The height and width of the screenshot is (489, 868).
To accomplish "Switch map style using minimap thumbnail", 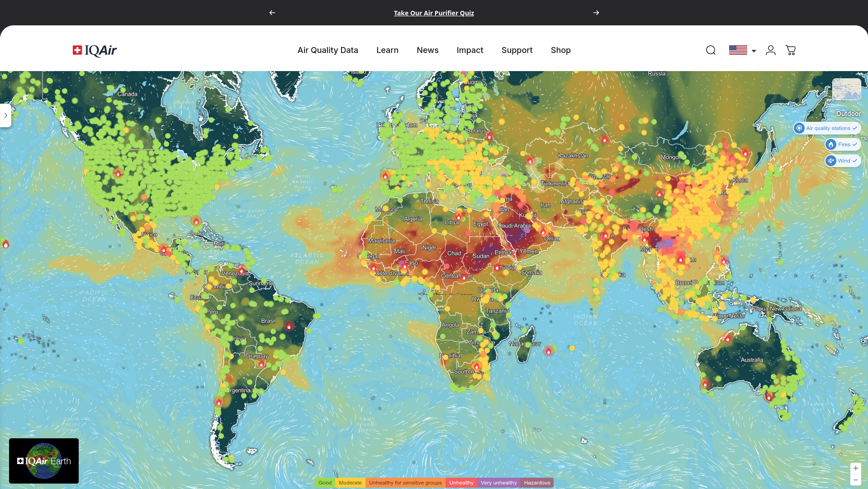I will (846, 89).
